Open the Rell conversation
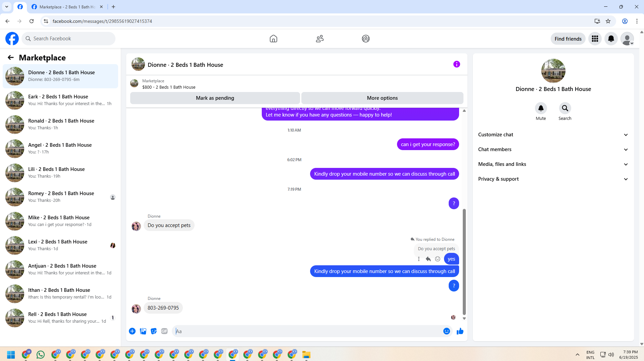The image size is (644, 361). pyautogui.click(x=60, y=318)
